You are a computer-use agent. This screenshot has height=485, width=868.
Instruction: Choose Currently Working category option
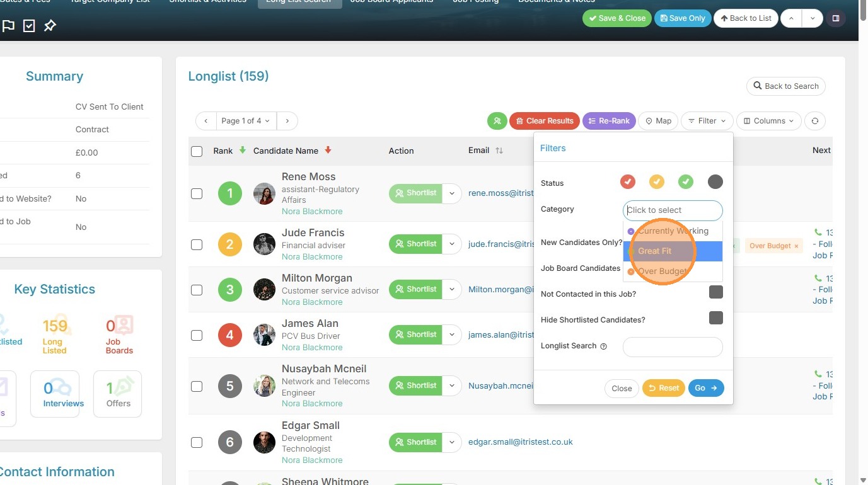click(673, 231)
